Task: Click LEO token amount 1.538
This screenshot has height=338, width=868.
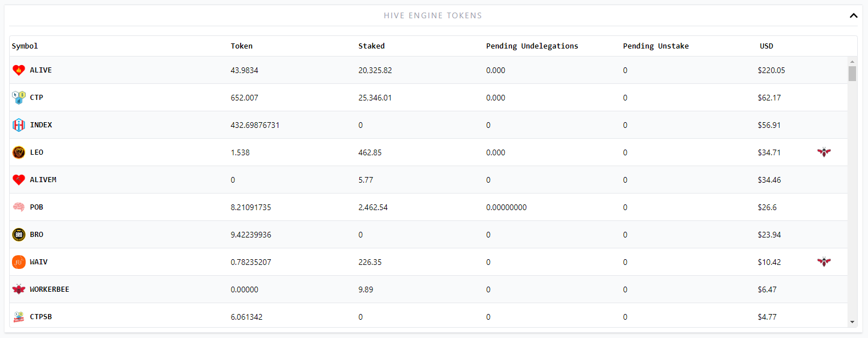Action: 240,152
